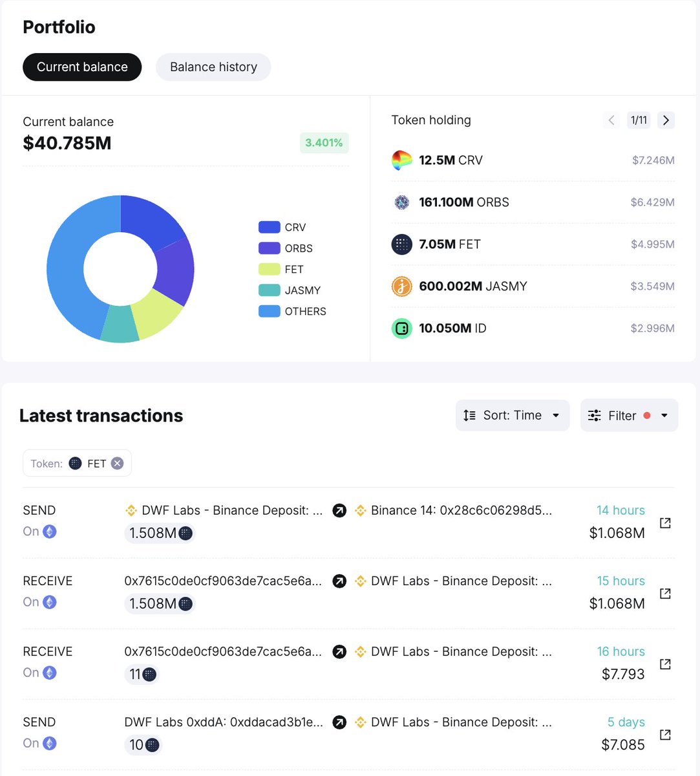Click the CRV token logo

point(402,160)
